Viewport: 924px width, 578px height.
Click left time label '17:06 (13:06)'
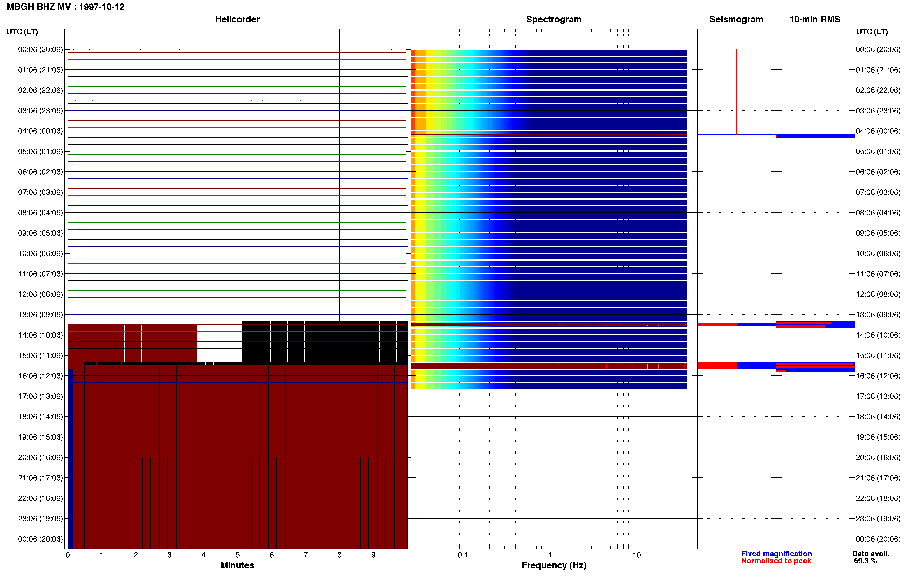click(x=41, y=396)
